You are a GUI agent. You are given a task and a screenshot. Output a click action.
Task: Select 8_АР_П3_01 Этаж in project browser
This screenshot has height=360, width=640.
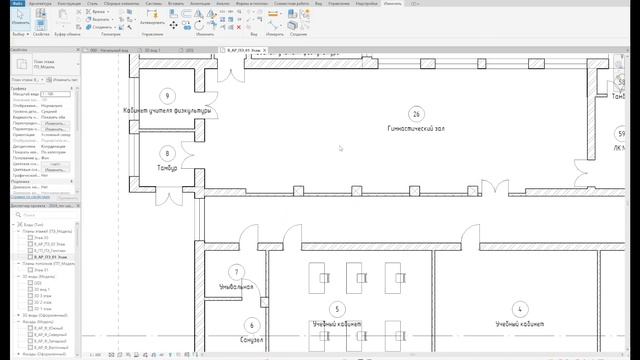(x=51, y=257)
